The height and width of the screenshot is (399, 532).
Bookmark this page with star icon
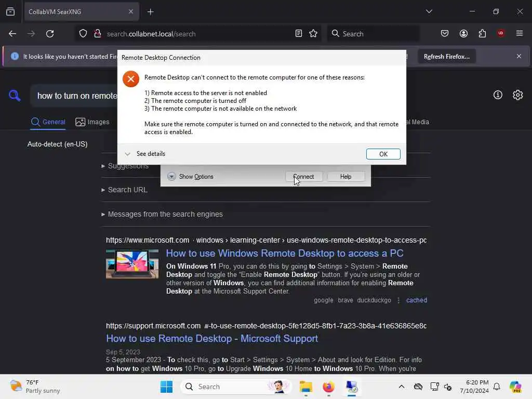313,34
